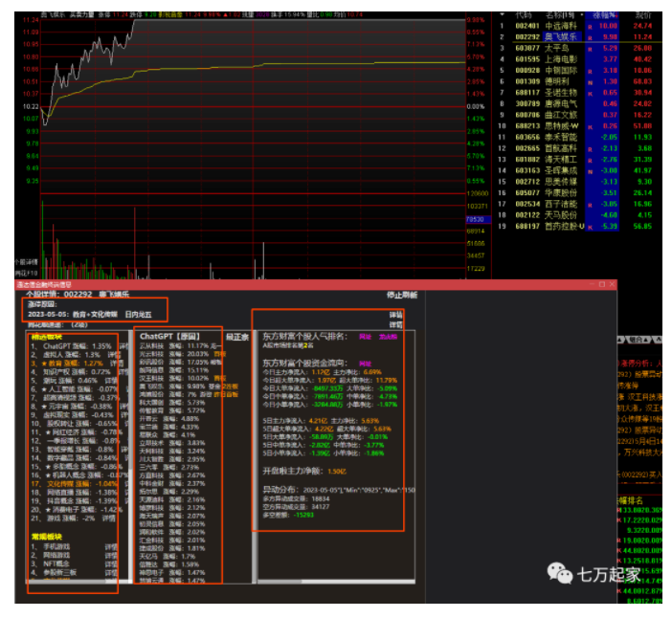Open 详情 link for 教育 sector
The image size is (672, 618).
tap(117, 364)
